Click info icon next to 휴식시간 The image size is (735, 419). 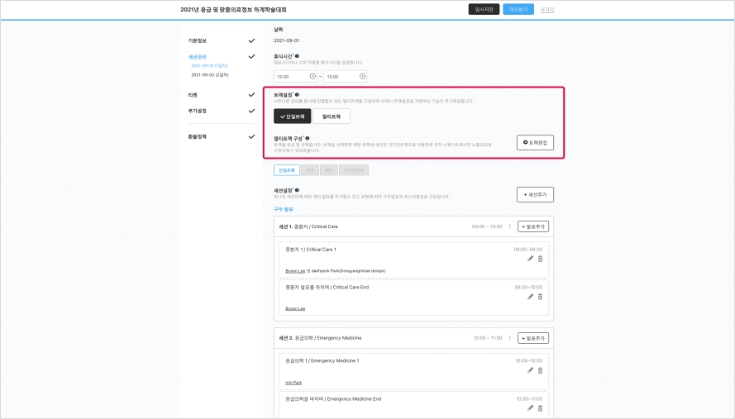(300, 56)
